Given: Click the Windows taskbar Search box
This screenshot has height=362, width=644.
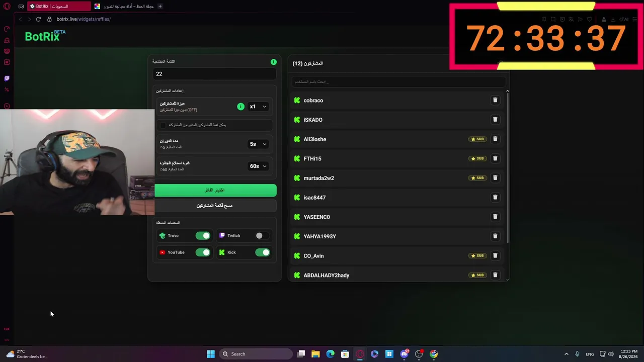Looking at the screenshot, I should click(256, 354).
